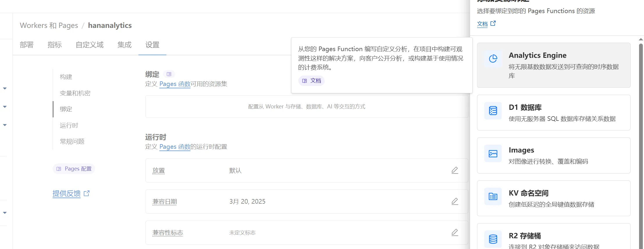This screenshot has width=644, height=249.
Task: Open the Pages 函数 link under 运行时 heading
Action: 175,147
